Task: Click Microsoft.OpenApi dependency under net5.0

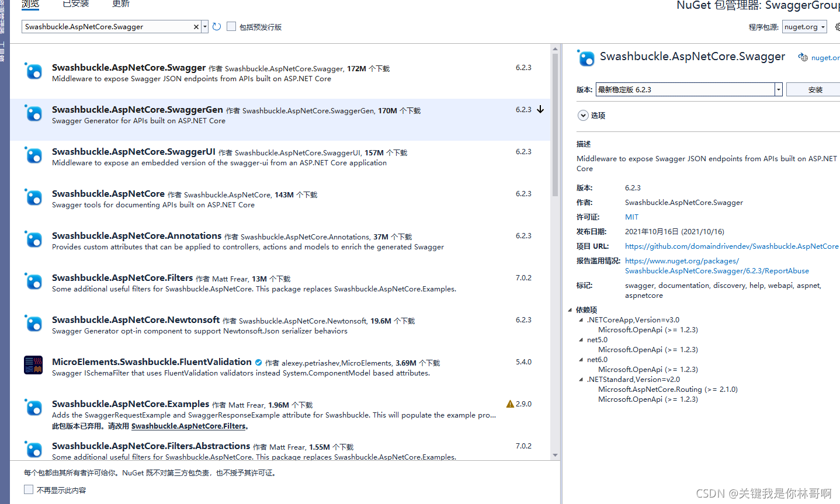Action: click(x=648, y=349)
